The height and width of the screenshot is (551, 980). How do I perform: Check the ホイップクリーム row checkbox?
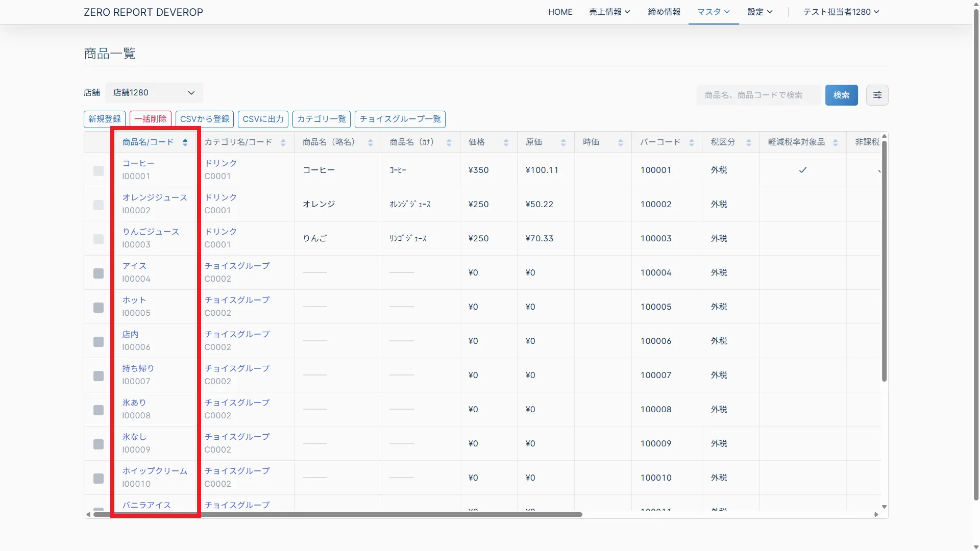tap(99, 479)
